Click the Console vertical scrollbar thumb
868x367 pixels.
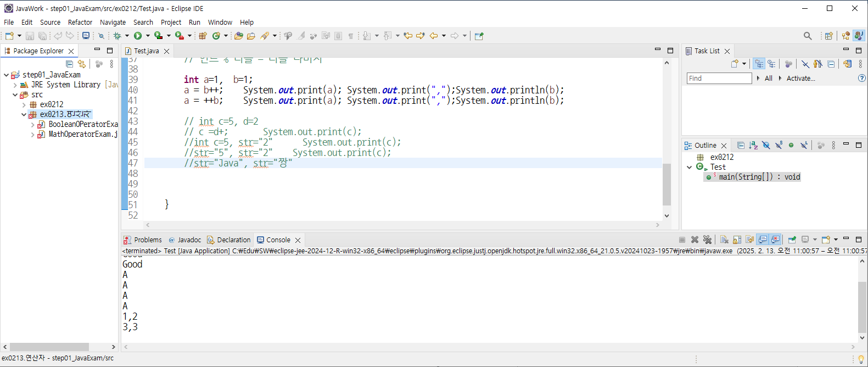(x=863, y=307)
